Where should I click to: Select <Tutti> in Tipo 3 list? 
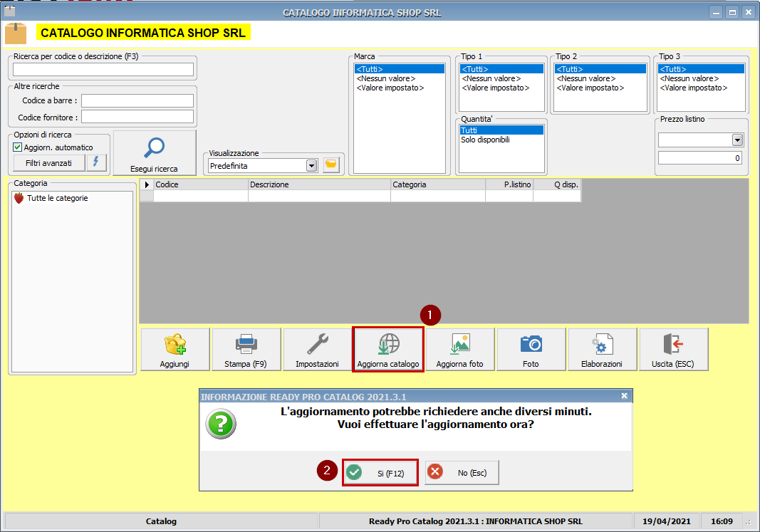pyautogui.click(x=701, y=69)
